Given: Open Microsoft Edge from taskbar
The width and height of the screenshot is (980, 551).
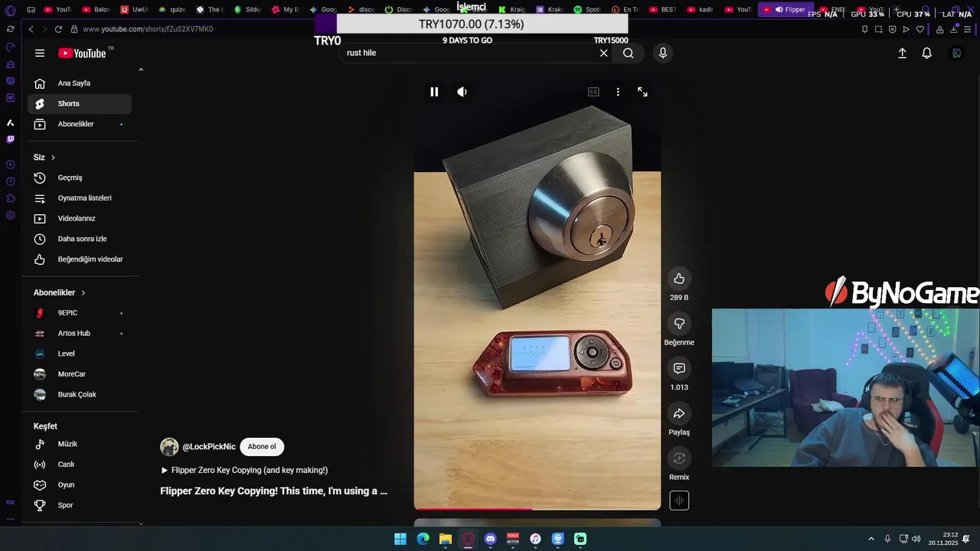Looking at the screenshot, I should click(423, 539).
